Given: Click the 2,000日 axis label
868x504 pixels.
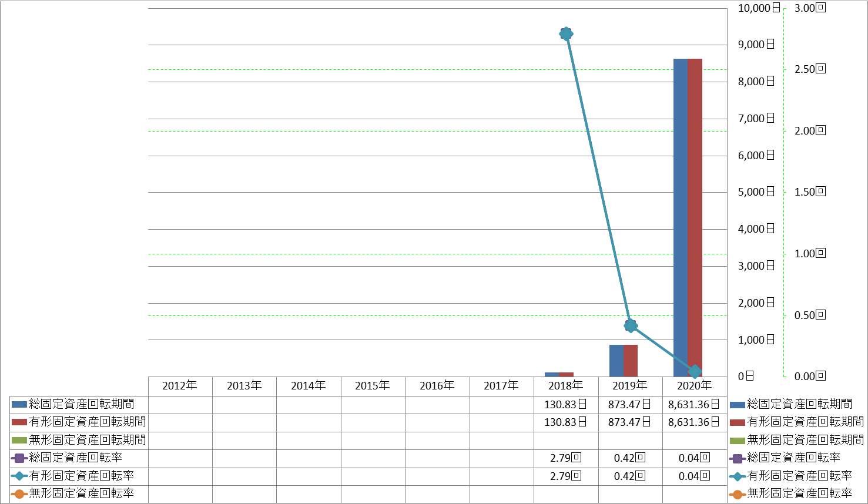Looking at the screenshot, I should [756, 303].
